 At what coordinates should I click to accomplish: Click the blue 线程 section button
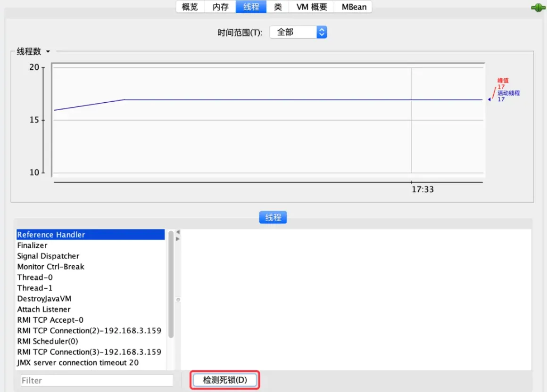tap(273, 217)
